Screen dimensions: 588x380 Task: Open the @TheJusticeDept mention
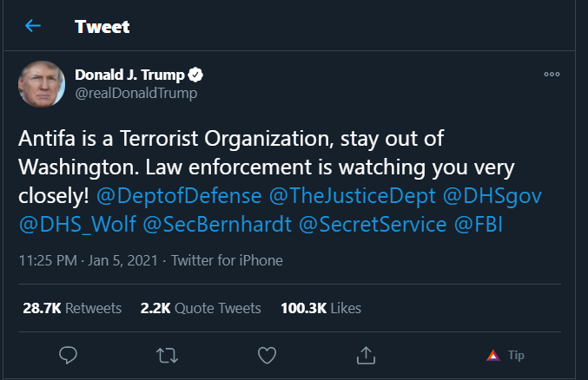click(353, 196)
